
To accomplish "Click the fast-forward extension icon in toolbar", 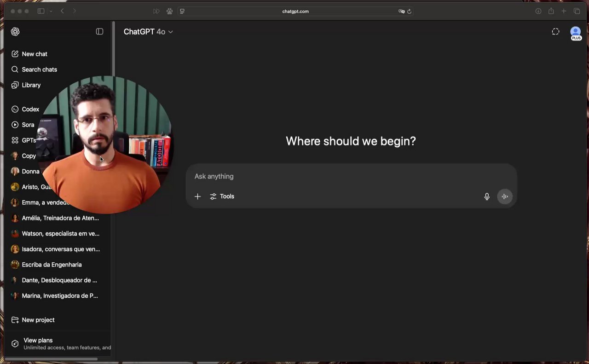I will point(156,11).
